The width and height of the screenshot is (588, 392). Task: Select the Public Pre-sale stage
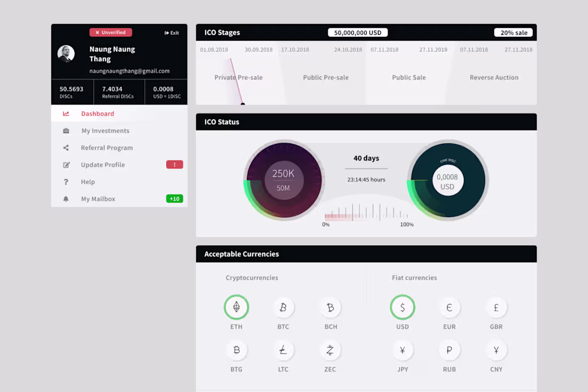tap(326, 78)
